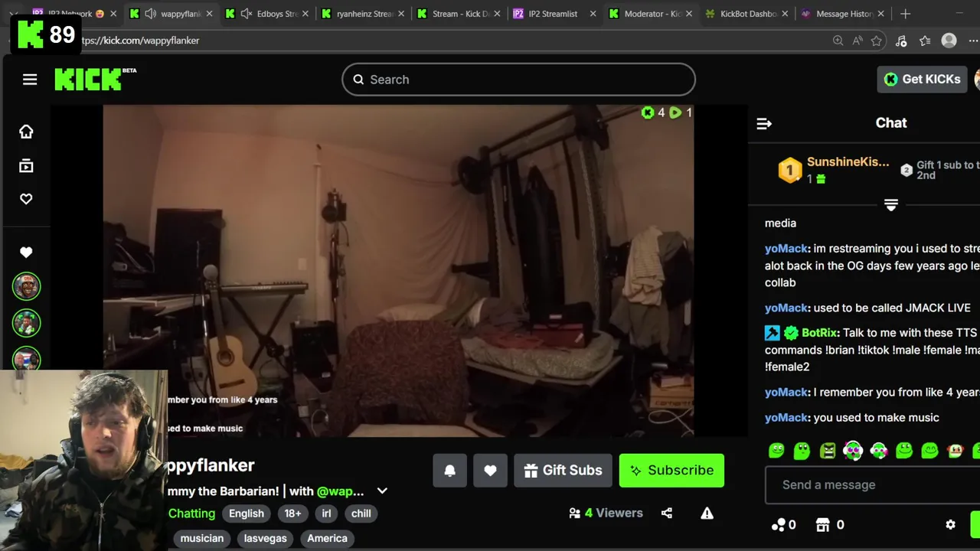
Task: Select the lasvegas tag
Action: click(x=265, y=538)
